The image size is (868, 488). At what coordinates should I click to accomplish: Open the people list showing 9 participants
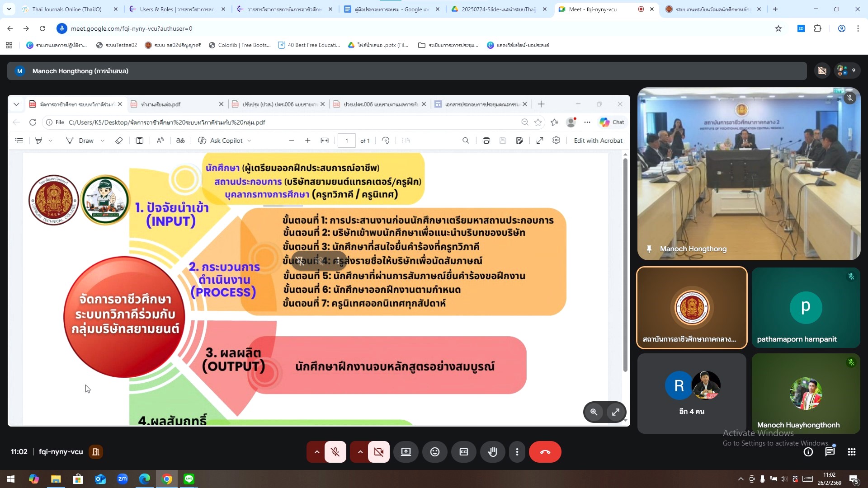(847, 70)
